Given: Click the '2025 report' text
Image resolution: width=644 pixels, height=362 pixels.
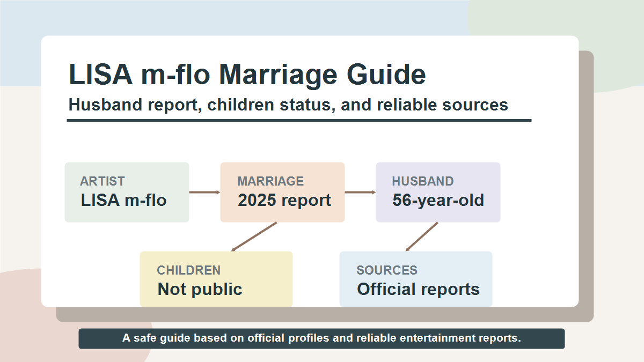Looking at the screenshot, I should click(284, 201).
